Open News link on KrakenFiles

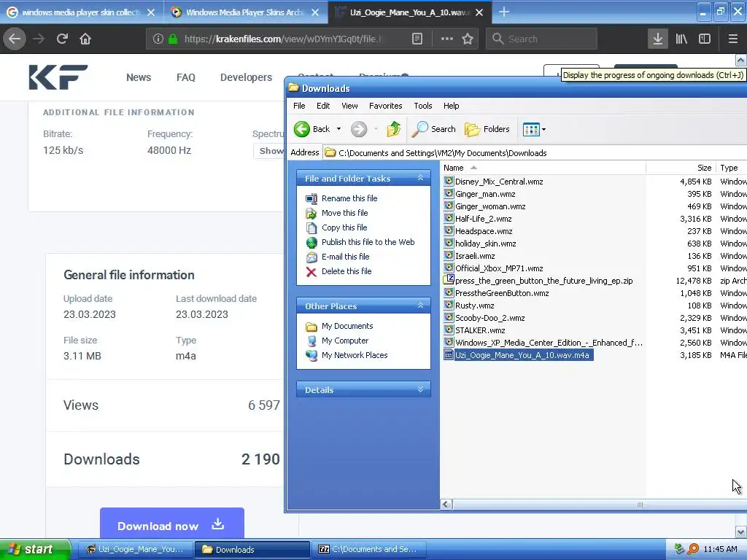pyautogui.click(x=139, y=77)
